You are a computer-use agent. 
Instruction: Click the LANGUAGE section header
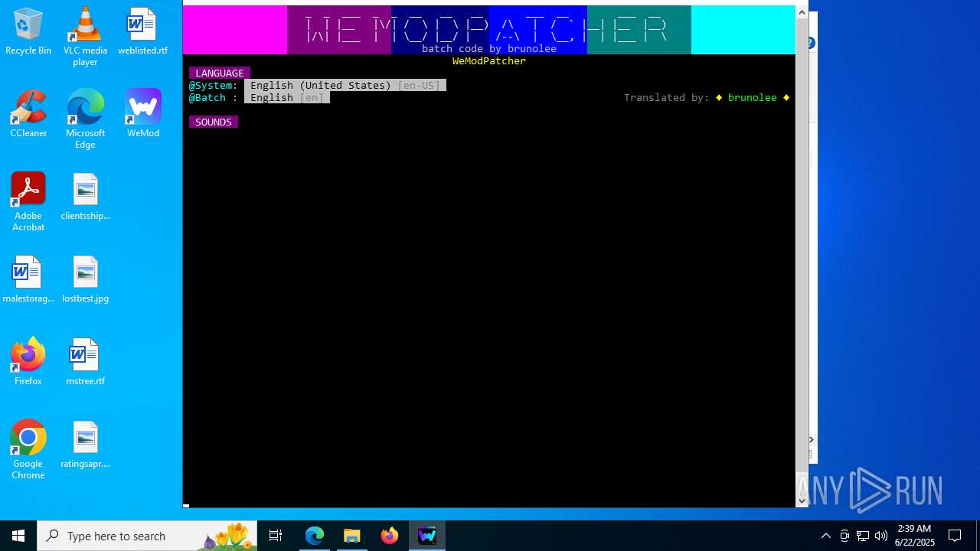220,73
